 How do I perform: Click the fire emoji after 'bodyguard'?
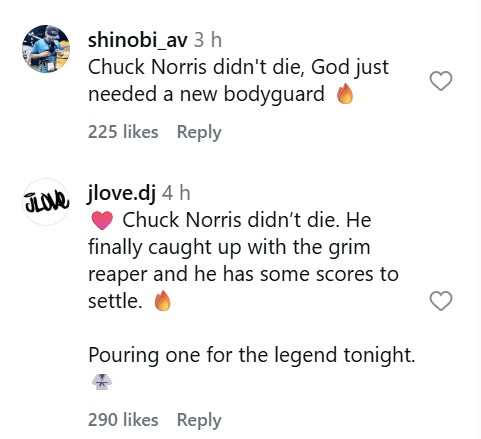[x=345, y=94]
